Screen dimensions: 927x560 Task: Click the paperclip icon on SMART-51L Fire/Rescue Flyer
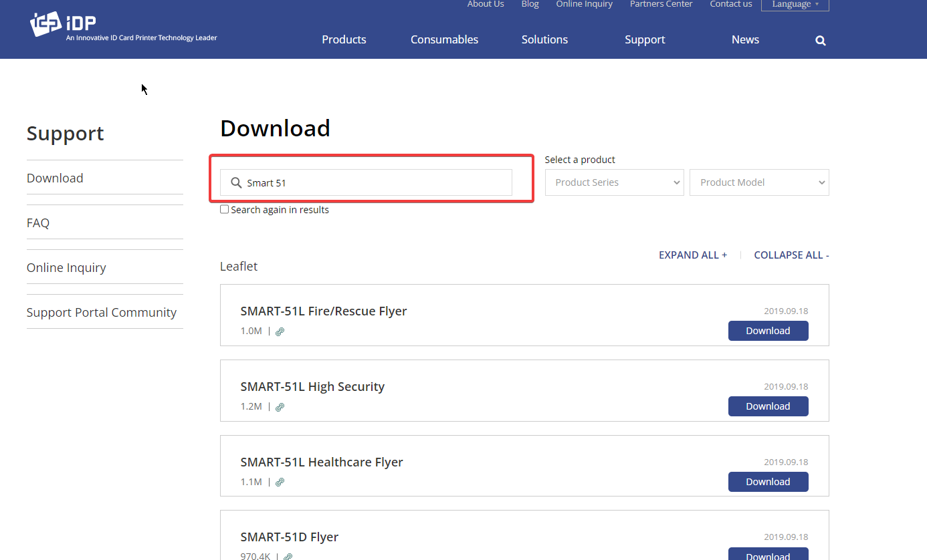click(280, 331)
